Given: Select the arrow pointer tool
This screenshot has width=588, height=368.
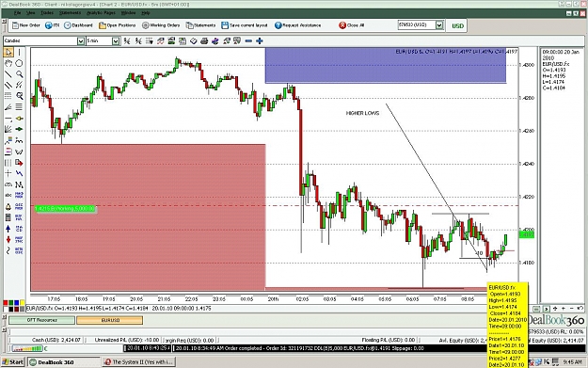Looking at the screenshot, I should pyautogui.click(x=8, y=52).
